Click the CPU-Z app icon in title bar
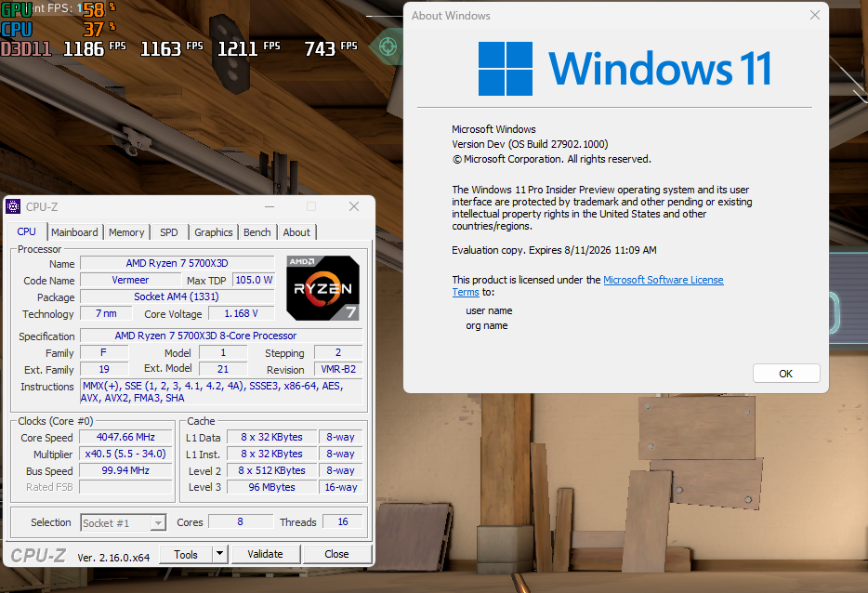Viewport: 868px width, 593px height. pyautogui.click(x=14, y=207)
